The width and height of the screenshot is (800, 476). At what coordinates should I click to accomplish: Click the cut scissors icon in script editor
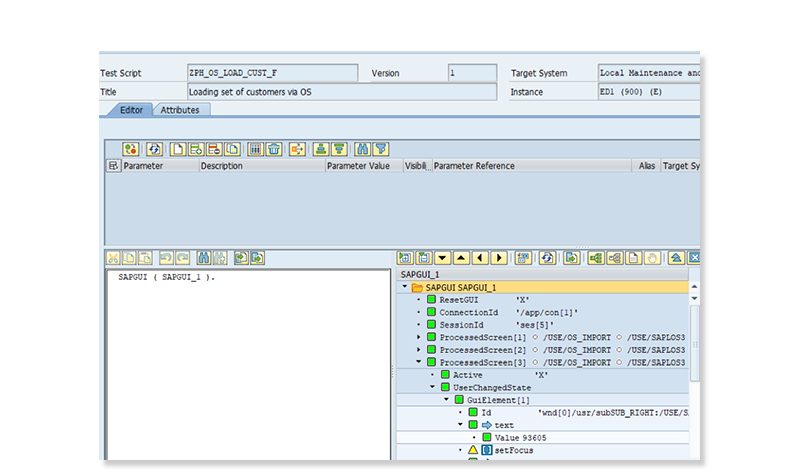click(x=113, y=258)
